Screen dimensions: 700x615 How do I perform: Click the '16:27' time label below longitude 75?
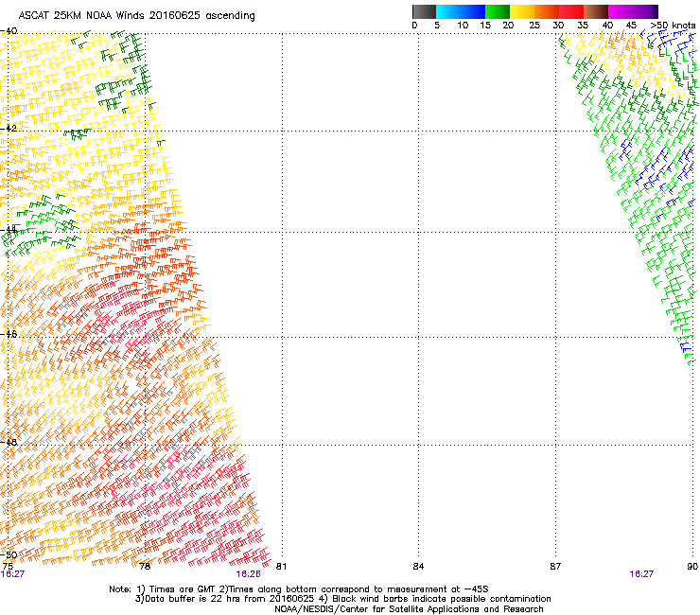coord(12,574)
